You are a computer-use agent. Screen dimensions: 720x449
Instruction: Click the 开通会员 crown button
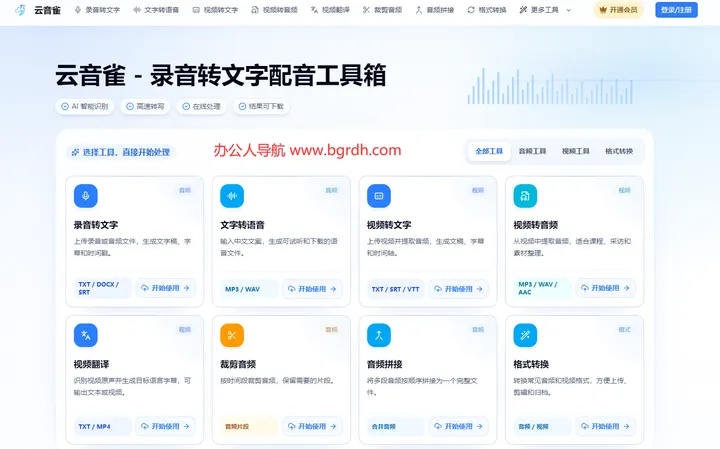click(x=619, y=10)
